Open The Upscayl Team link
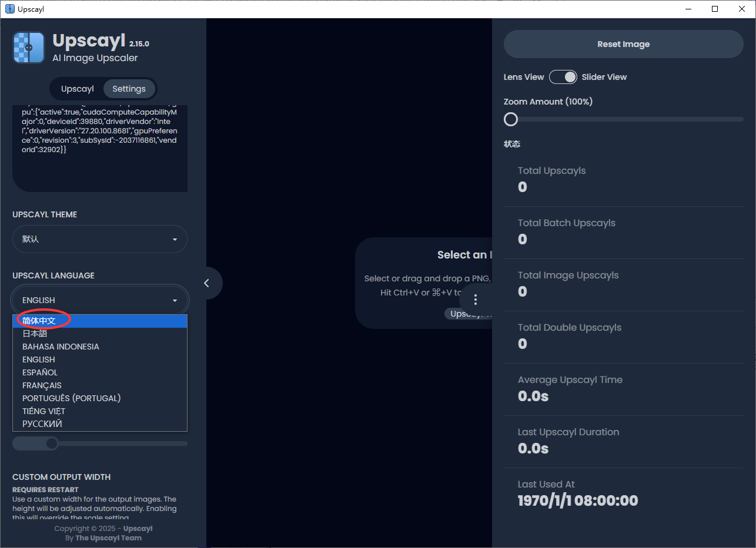The height and width of the screenshot is (548, 756). pyautogui.click(x=108, y=538)
